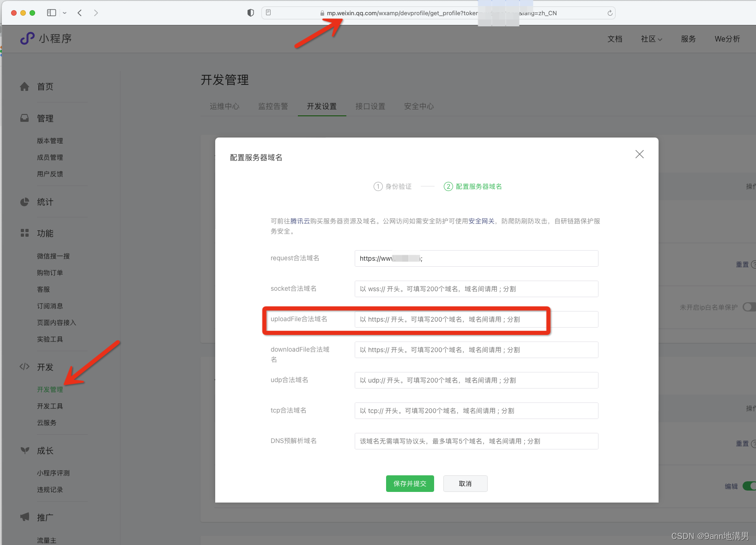Screen dimensions: 756x545
Task: Click the request合法域名 input field
Action: (x=477, y=258)
